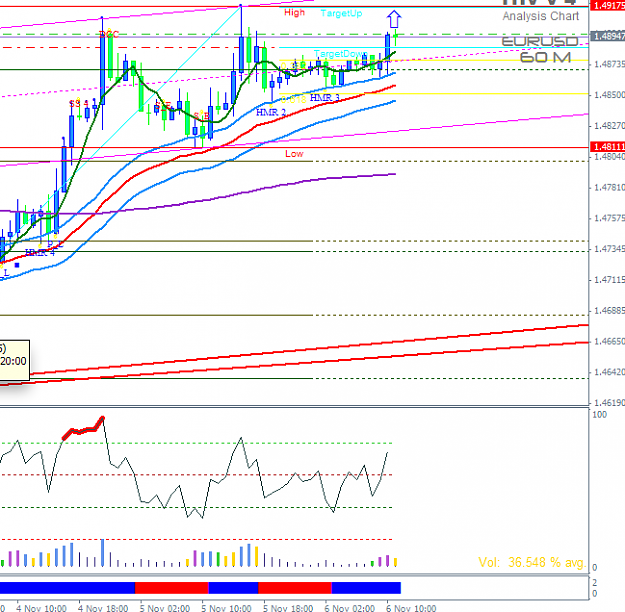Click the '5 Nov 18:00' time axis label
Image resolution: width=625 pixels, height=612 pixels.
coord(288,608)
